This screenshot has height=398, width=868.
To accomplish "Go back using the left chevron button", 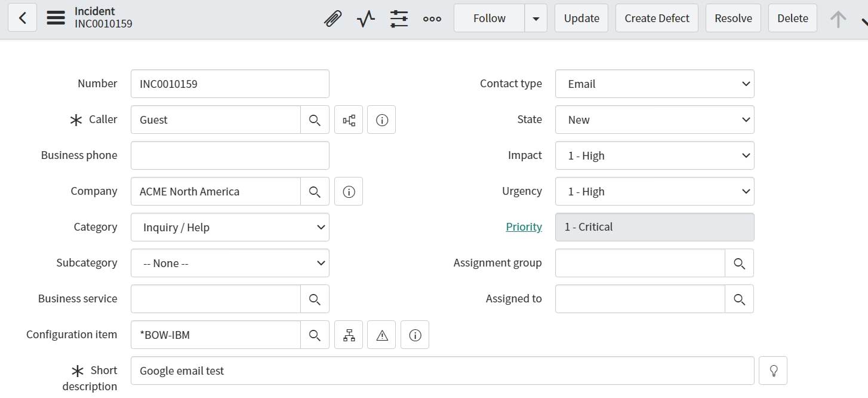I will pyautogui.click(x=22, y=18).
